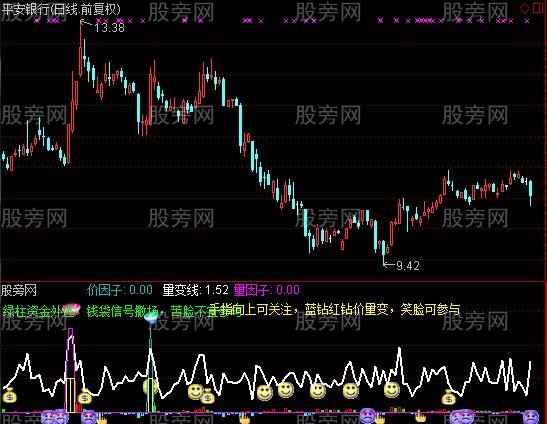Click the rightmost money bag icon

click(x=448, y=398)
